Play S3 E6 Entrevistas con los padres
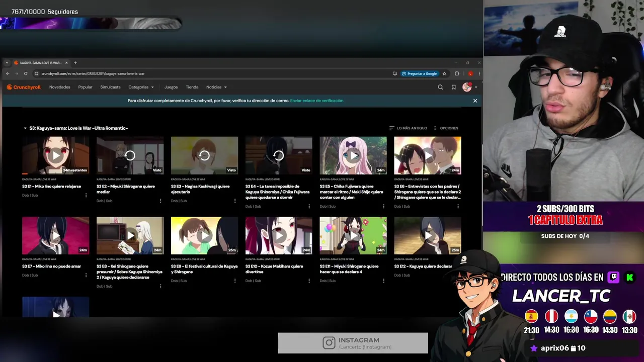Screen dimensions: 644x362 click(x=428, y=155)
